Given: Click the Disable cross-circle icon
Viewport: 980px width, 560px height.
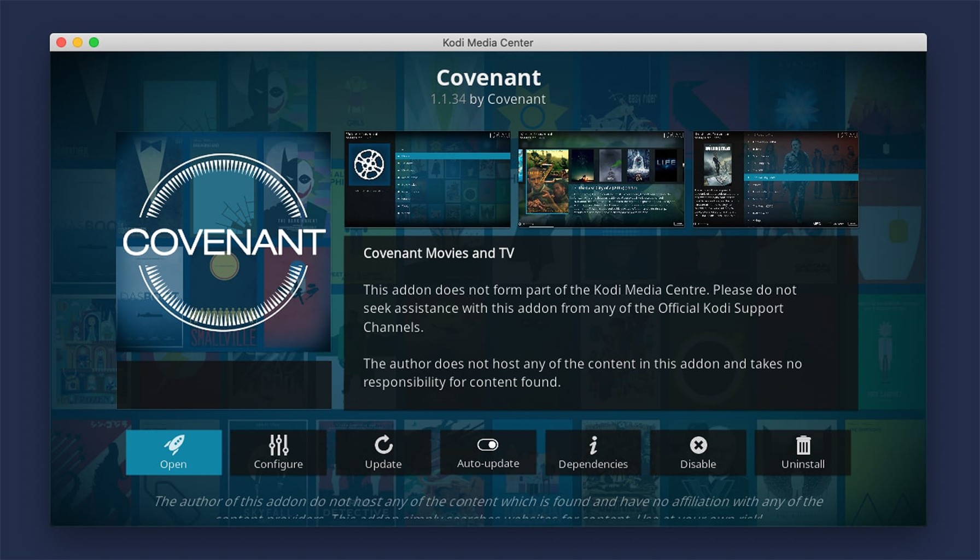Looking at the screenshot, I should pyautogui.click(x=698, y=445).
